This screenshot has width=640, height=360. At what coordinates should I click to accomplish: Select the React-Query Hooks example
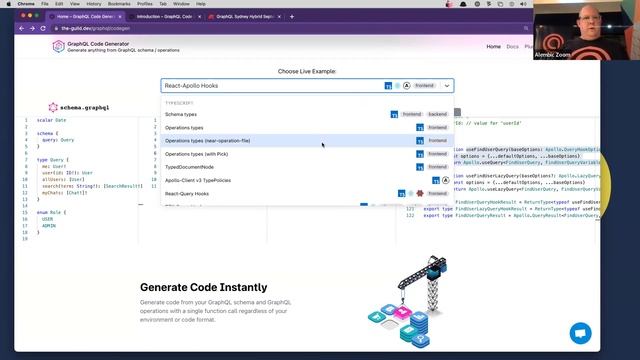307,193
